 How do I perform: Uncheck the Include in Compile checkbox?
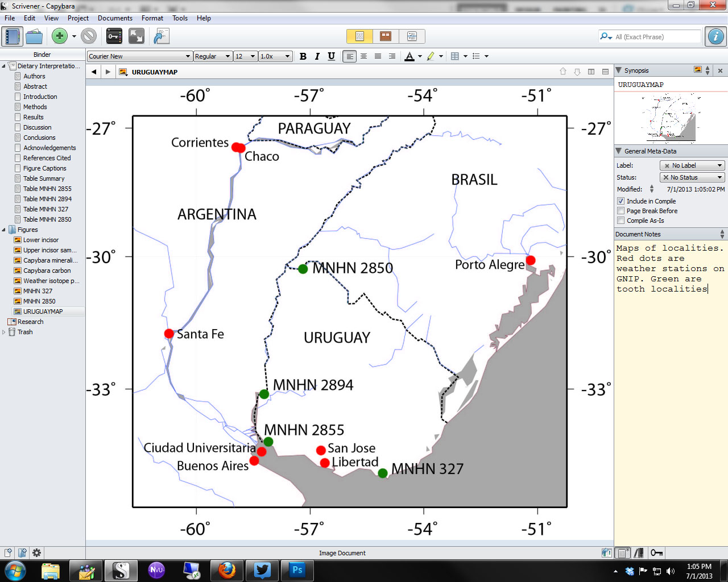tap(621, 201)
